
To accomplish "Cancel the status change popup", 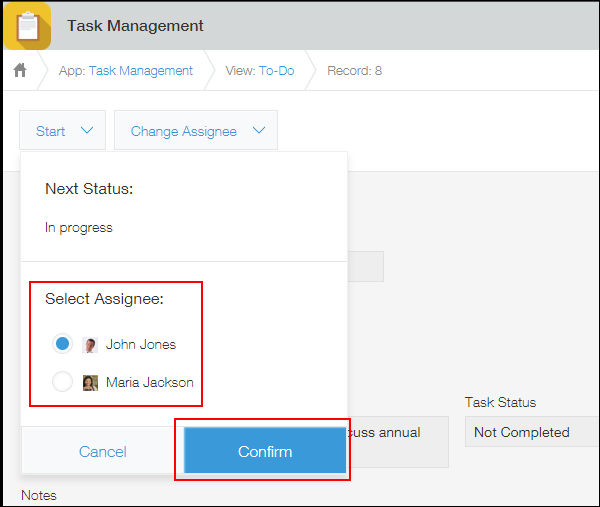I will [x=102, y=452].
